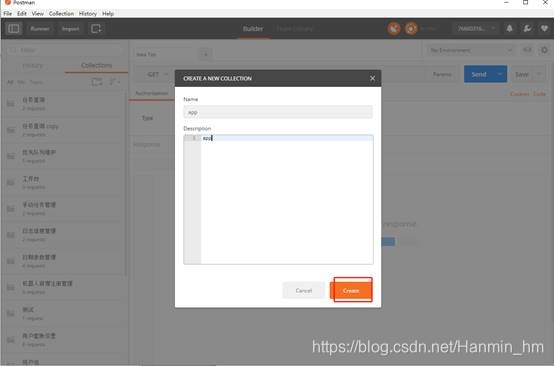Image resolution: width=554 pixels, height=366 pixels.
Task: Open the Collection menu
Action: [61, 13]
